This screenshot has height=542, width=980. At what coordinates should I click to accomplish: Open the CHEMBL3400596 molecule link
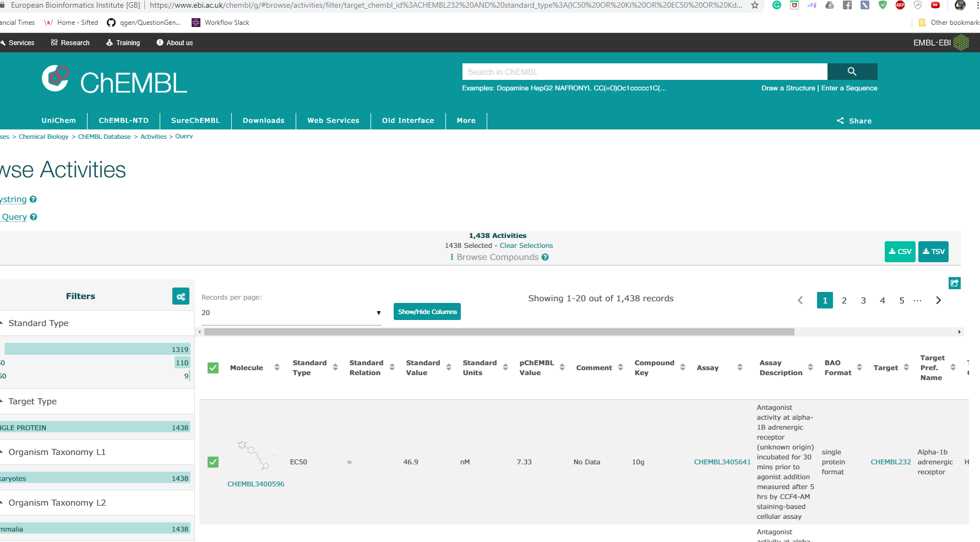coord(256,484)
